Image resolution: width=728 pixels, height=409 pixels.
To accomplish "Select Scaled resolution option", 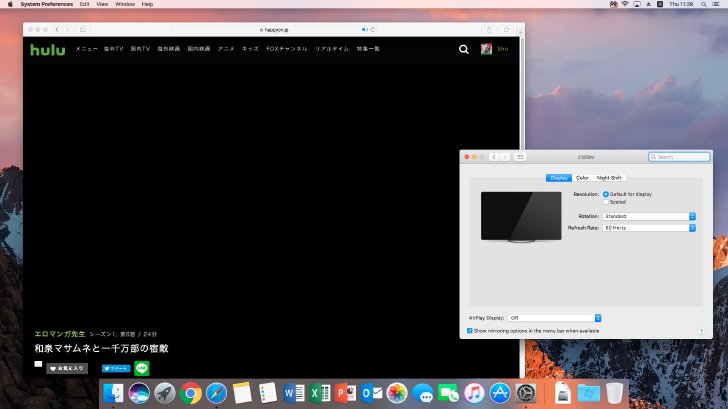I will pyautogui.click(x=606, y=202).
